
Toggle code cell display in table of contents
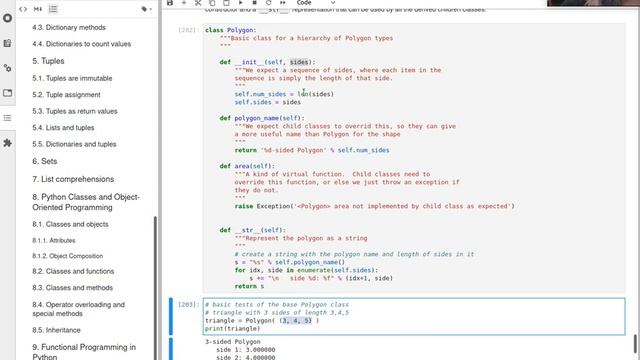[23, 9]
